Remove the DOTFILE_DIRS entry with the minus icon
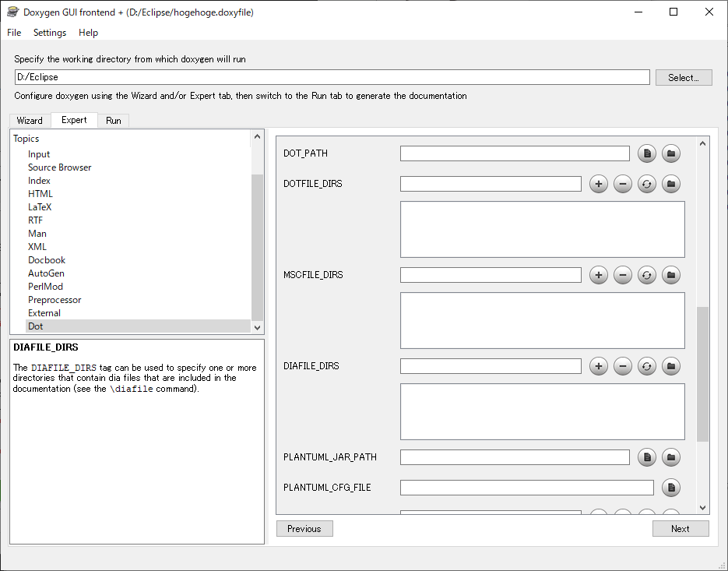This screenshot has height=571, width=728. 623,184
